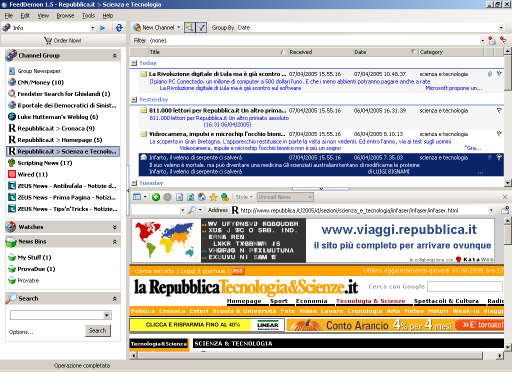The width and height of the screenshot is (512, 372).
Task: Open the Help menu
Action: click(x=108, y=16)
